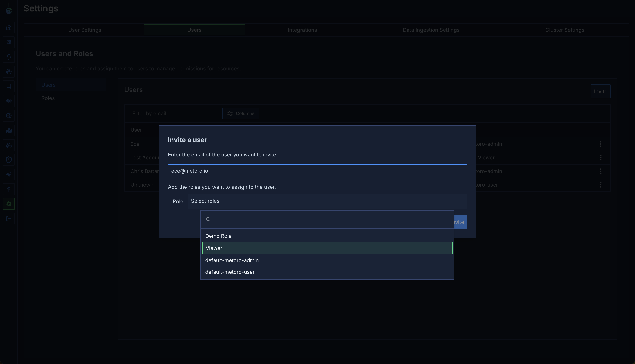
Task: Click the logout icon in sidebar
Action: [x=9, y=219]
